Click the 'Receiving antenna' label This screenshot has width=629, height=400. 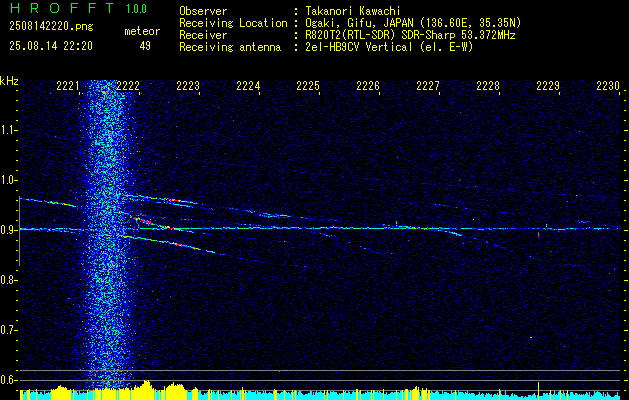point(230,47)
